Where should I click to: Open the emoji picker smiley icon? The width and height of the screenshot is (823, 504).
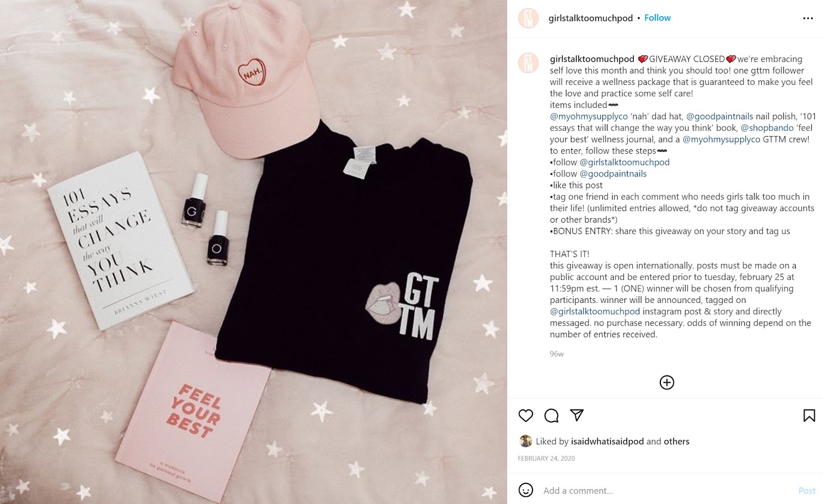tap(526, 490)
